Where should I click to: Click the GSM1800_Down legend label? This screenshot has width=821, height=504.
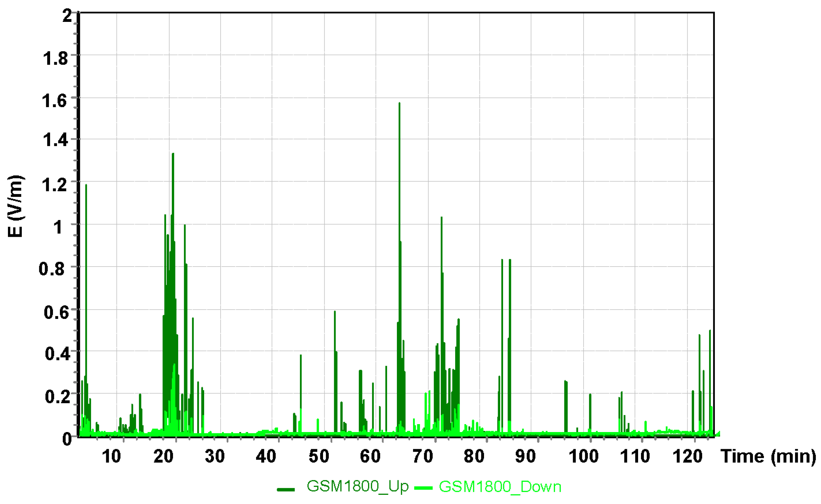point(500,487)
